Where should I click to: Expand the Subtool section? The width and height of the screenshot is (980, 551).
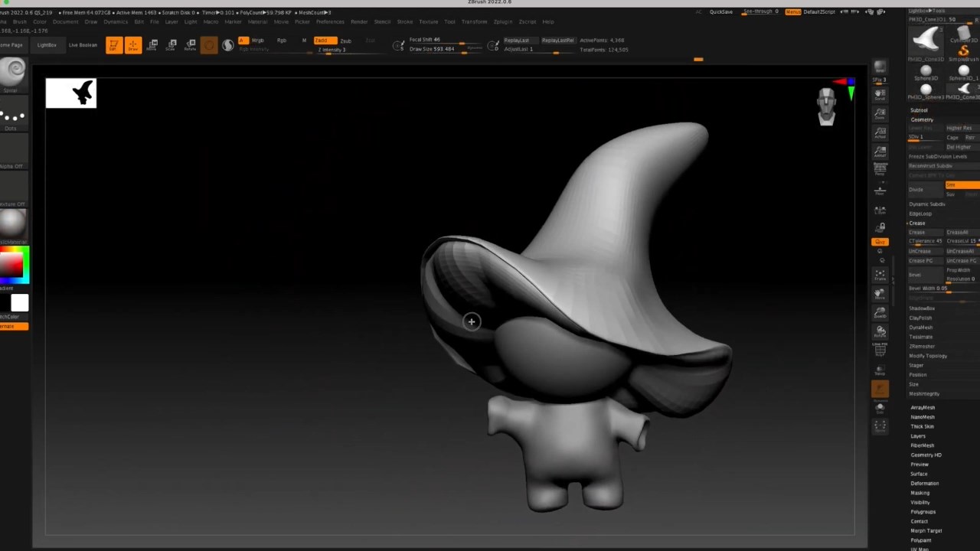coord(919,110)
